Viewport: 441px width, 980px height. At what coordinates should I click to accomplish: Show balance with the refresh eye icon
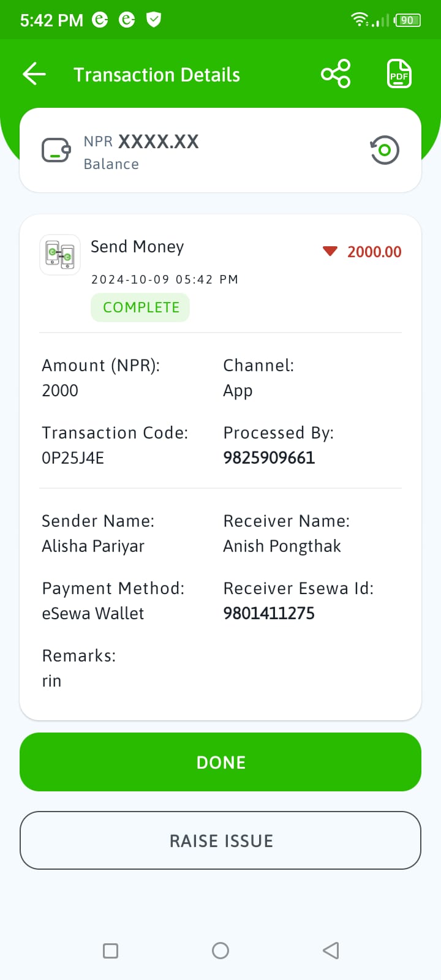tap(385, 150)
